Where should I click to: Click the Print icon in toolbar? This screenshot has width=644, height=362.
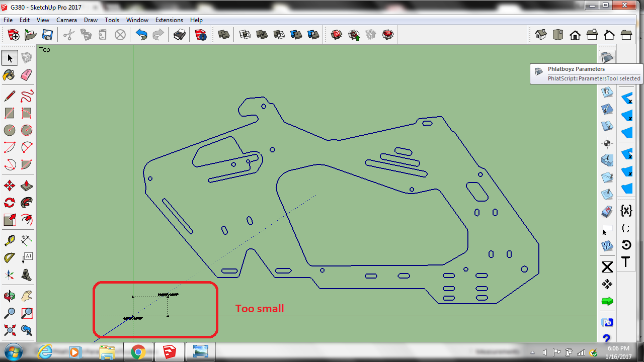pos(180,35)
